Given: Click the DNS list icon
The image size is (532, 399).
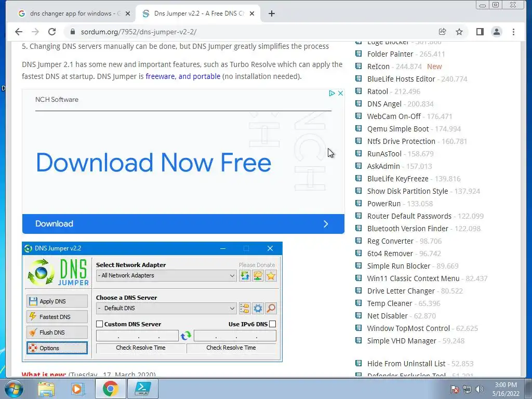Looking at the screenshot, I should [x=245, y=309].
